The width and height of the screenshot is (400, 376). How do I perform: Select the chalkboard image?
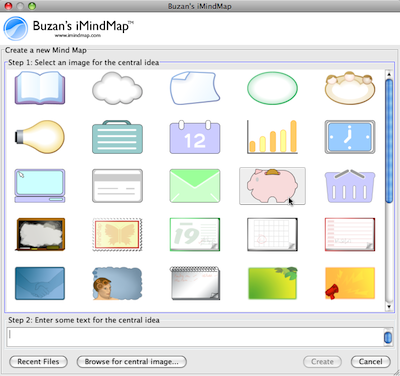40,234
